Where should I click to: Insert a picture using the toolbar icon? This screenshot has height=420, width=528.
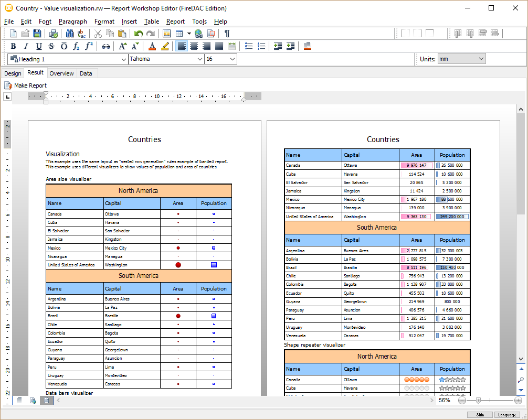tap(167, 34)
